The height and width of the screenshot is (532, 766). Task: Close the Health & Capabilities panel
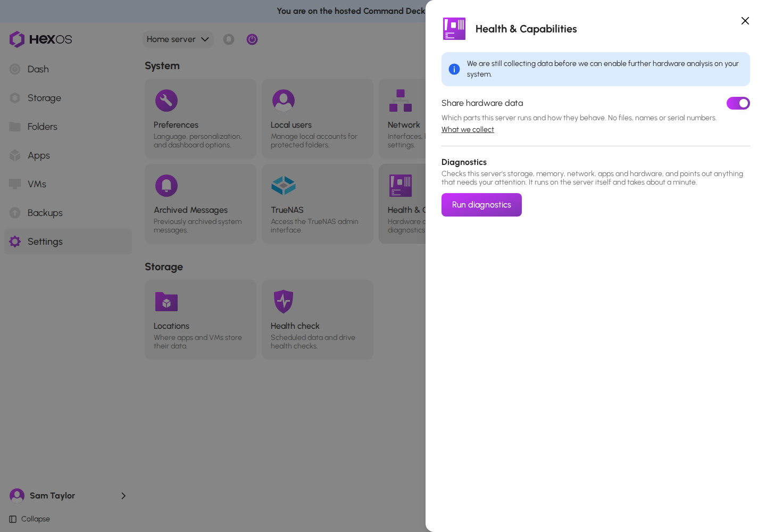click(x=745, y=21)
